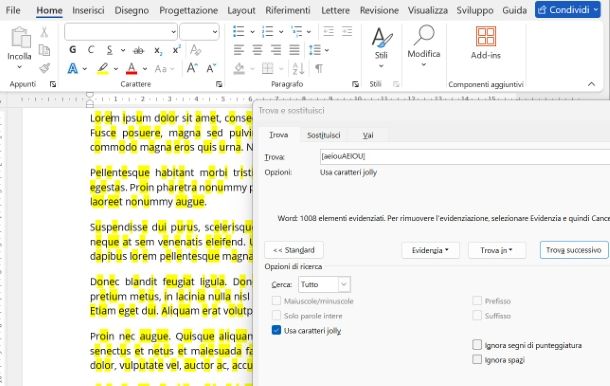
Task: Apply the red font color
Action: [x=131, y=68]
